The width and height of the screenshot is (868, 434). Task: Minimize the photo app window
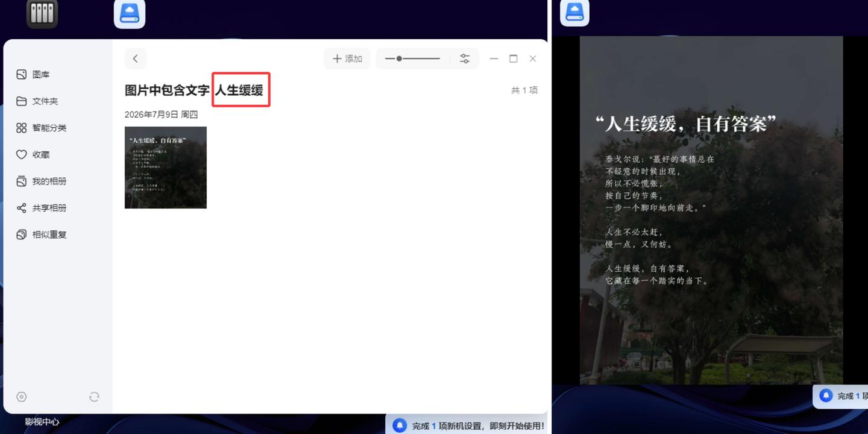click(494, 58)
